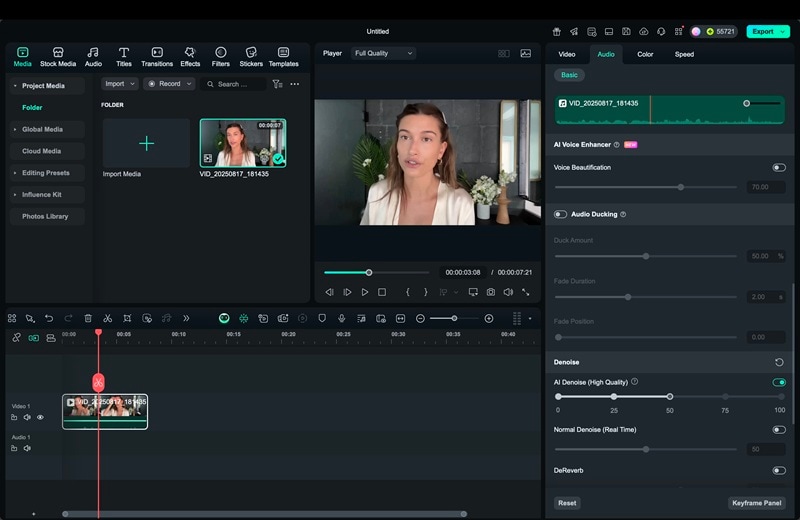The width and height of the screenshot is (800, 520).
Task: Open the Audio library icon
Action: [93, 57]
